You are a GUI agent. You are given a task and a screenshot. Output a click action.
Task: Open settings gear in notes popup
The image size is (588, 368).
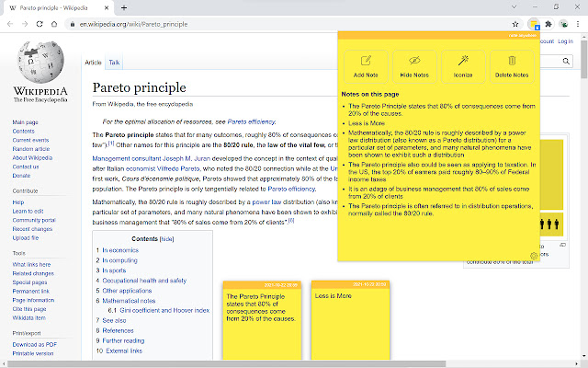point(535,255)
